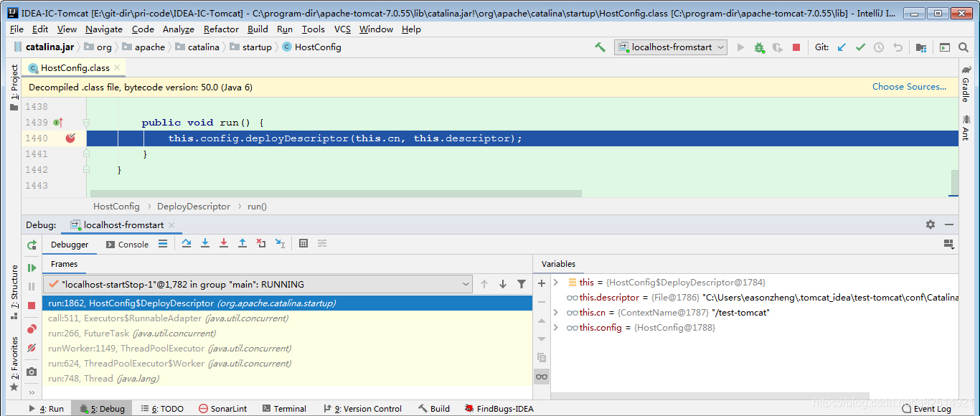The width and height of the screenshot is (980, 416).
Task: View all breakpoints icon
Action: [32, 329]
